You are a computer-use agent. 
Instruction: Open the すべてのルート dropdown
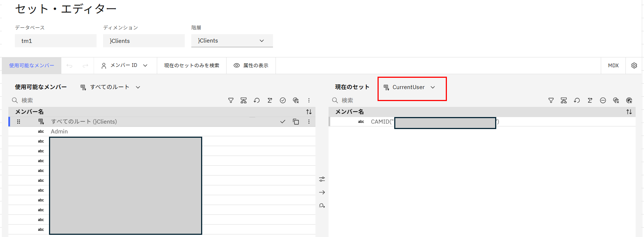110,87
